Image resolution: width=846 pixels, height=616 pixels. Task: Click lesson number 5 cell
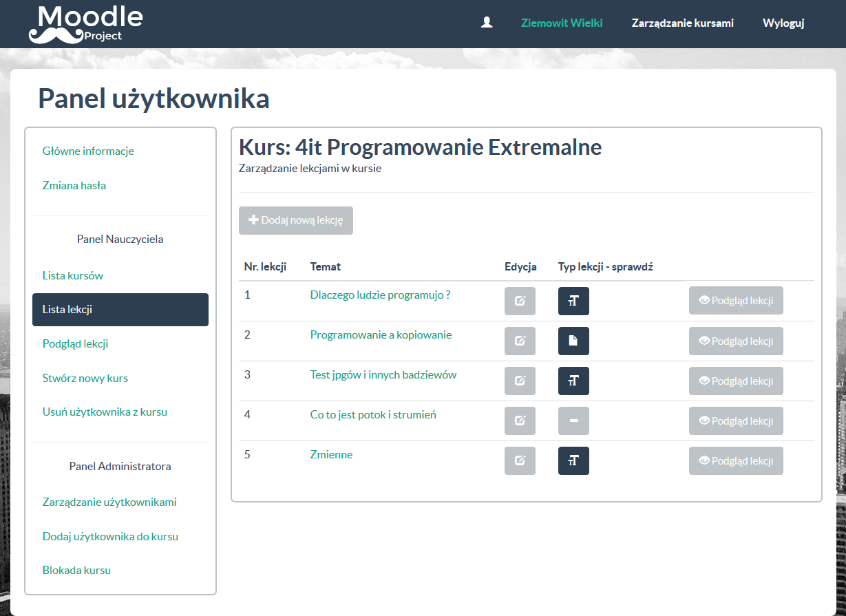pos(247,454)
